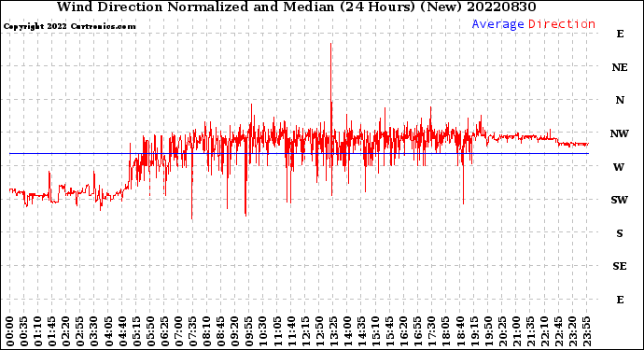Click the 04:40 time label
This screenshot has width=644, height=350.
point(122,332)
